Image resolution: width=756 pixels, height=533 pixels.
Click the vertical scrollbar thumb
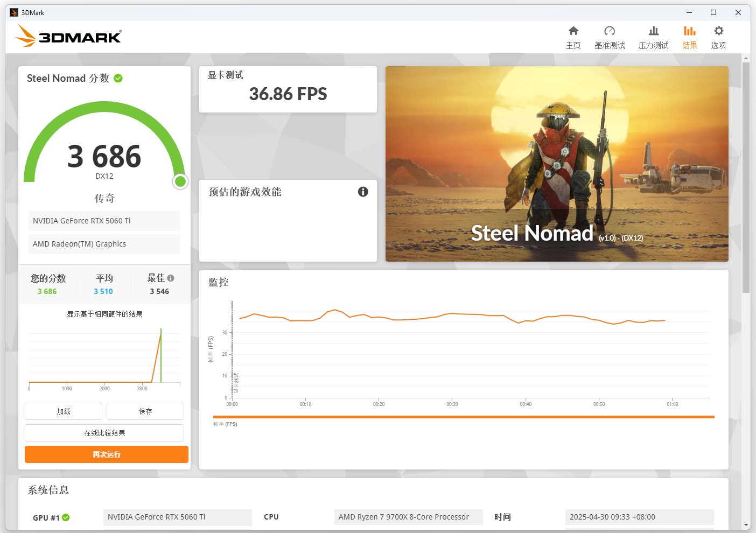(746, 178)
